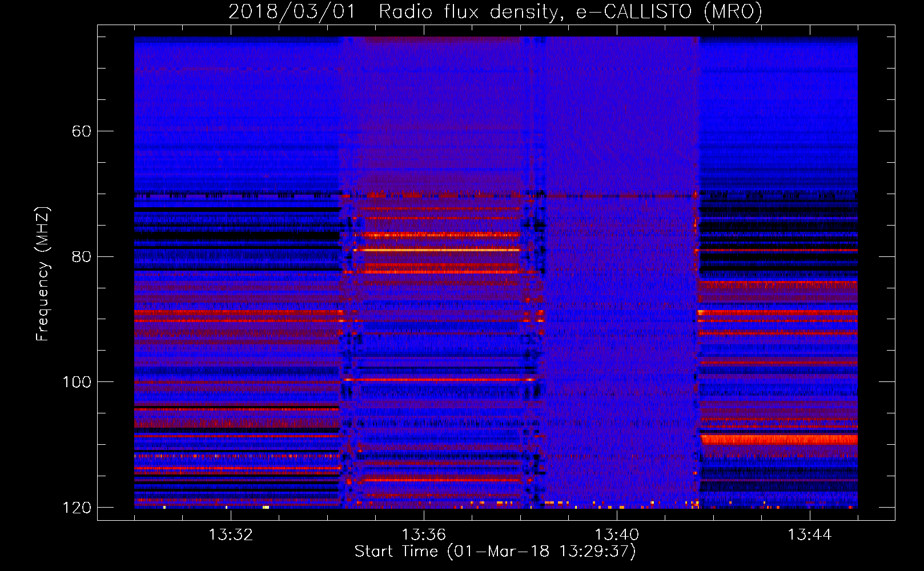Click the 13:36 time tick label

[424, 535]
